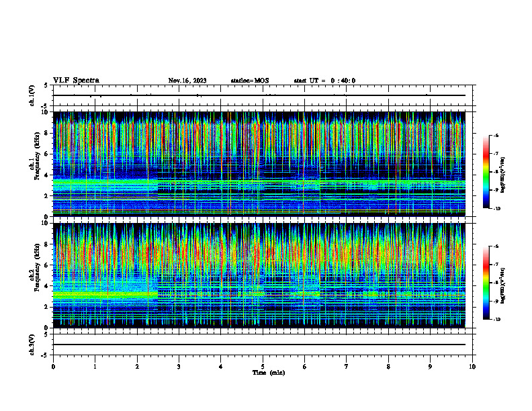The height and width of the screenshot is (411, 532).
Task: Click the "5" volt tick beside the ch.3(V) panel
Action: (x=46, y=334)
